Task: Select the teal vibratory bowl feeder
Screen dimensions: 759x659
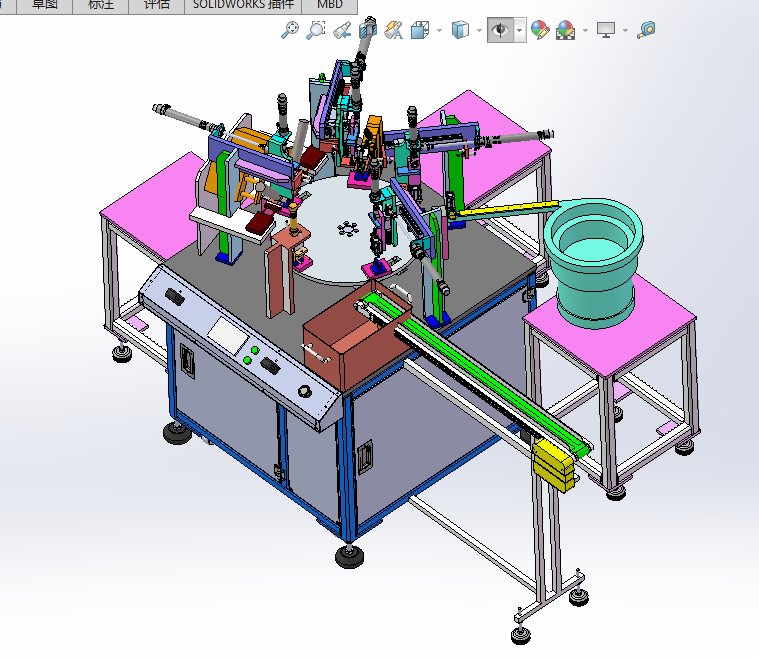Action: click(594, 261)
